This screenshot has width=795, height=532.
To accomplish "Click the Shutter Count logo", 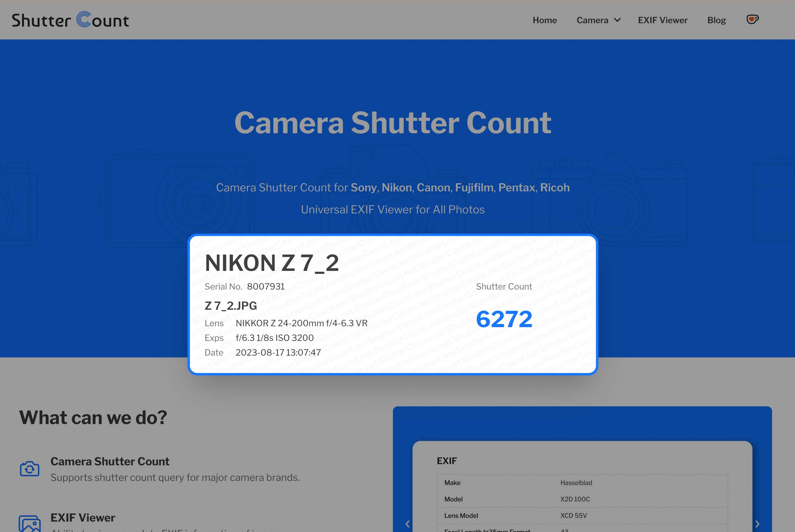I will (70, 20).
